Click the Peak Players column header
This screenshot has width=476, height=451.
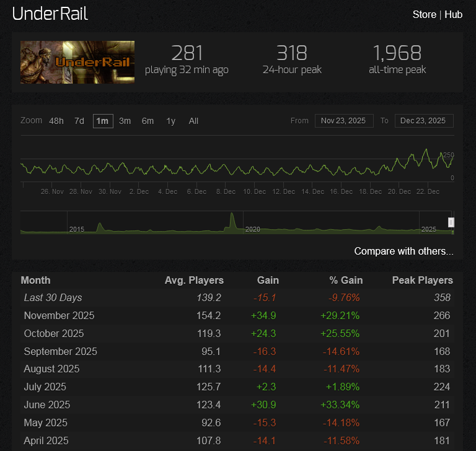(422, 280)
